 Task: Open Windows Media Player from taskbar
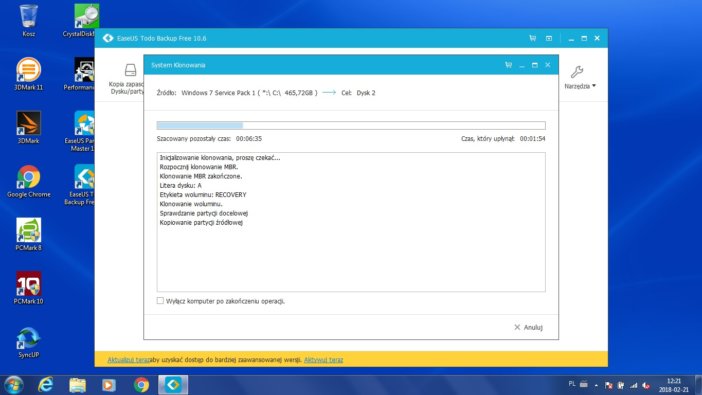click(109, 385)
